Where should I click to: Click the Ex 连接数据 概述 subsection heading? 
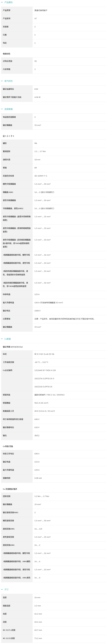point(10,489)
